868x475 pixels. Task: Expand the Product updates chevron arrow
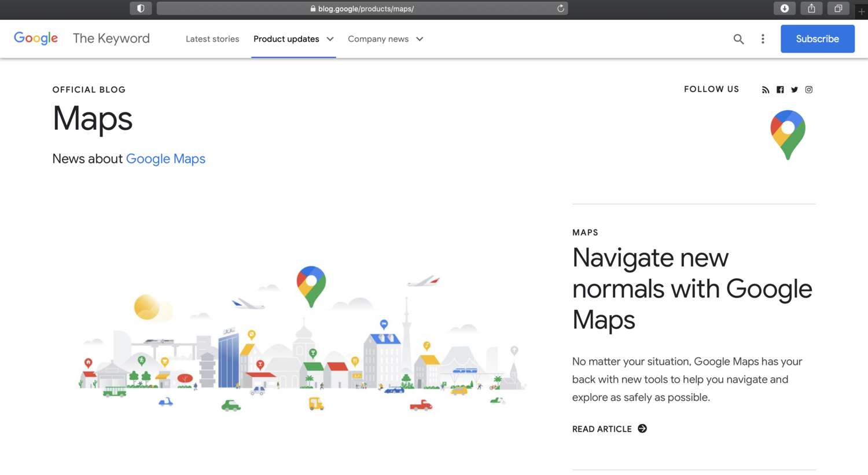(x=330, y=39)
